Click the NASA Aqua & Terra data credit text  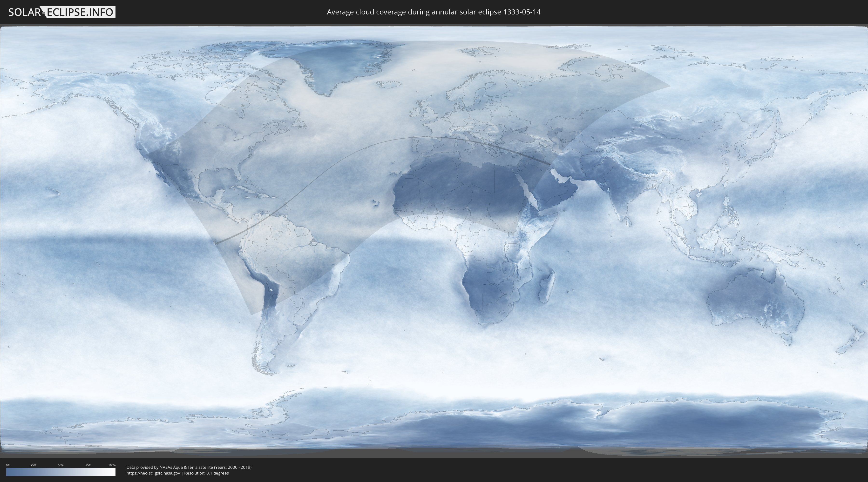tap(189, 467)
